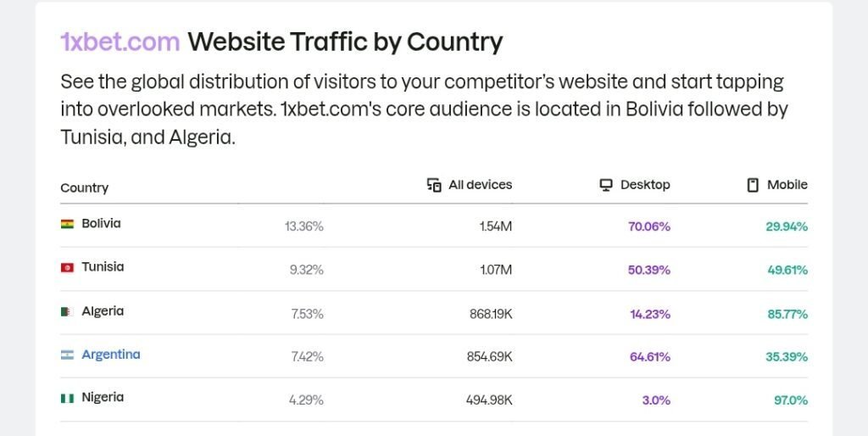
Task: Click Nigeria's 97.0% mobile value
Action: click(791, 400)
